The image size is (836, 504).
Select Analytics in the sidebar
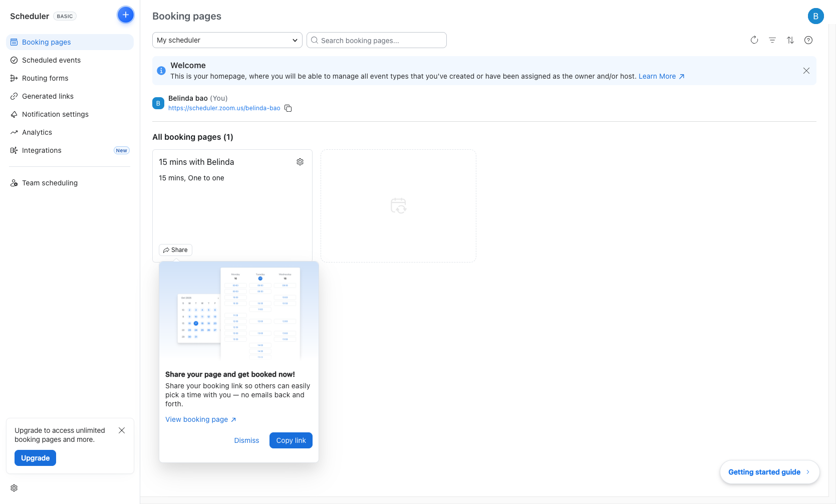[70, 132]
